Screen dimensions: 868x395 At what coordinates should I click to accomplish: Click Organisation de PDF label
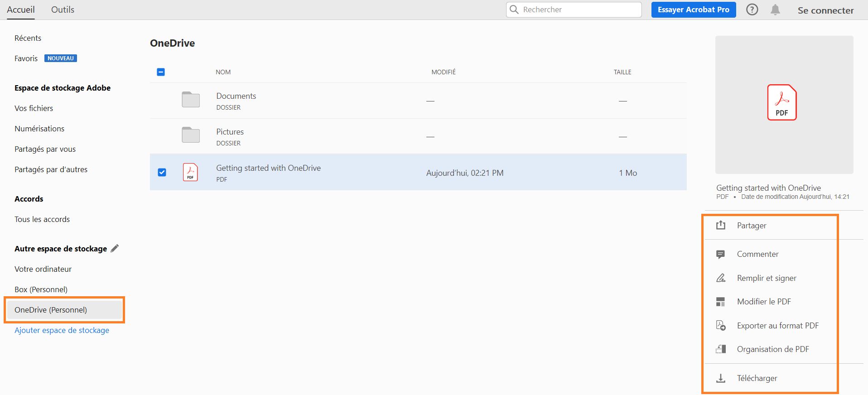coord(773,349)
